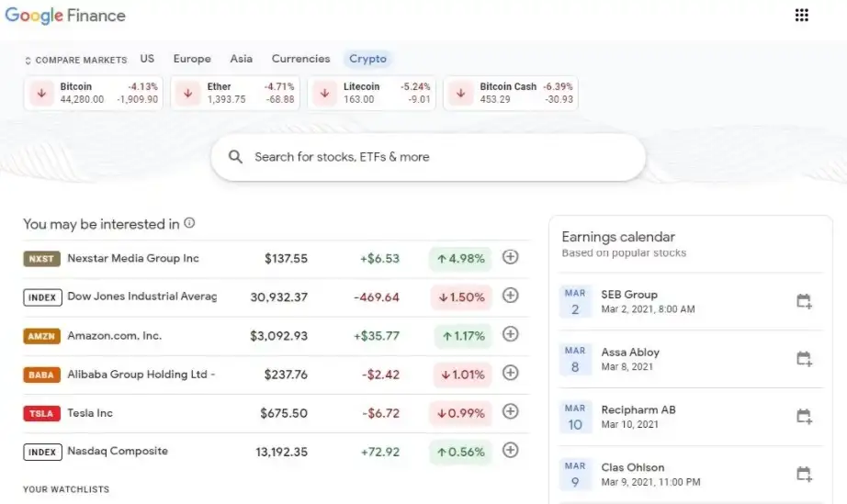The image size is (847, 504).
Task: Click the INDEX badge for Dow Jones
Action: [x=42, y=297]
